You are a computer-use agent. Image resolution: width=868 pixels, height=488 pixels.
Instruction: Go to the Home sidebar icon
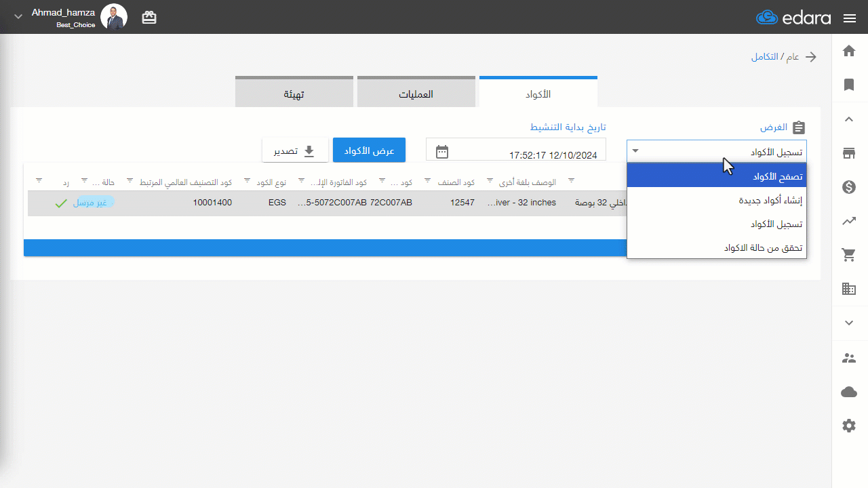pos(849,51)
